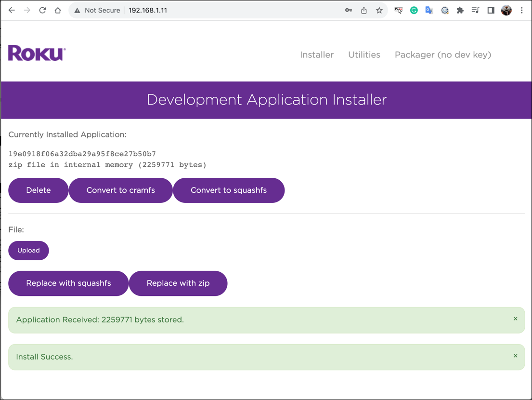This screenshot has height=400, width=532.
Task: Delete the currently installed application
Action: (x=38, y=190)
